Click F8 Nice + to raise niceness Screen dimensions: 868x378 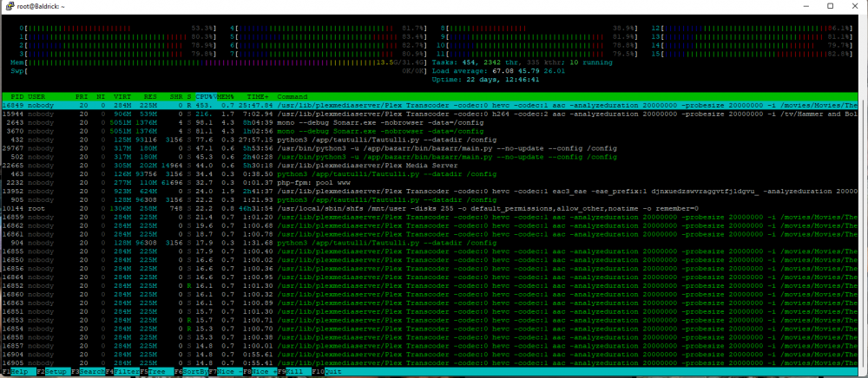point(260,372)
